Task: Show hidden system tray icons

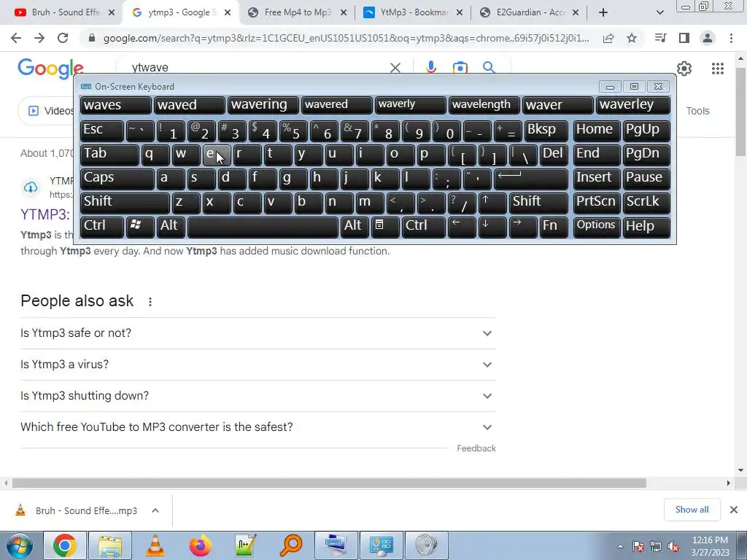Action: 620,546
